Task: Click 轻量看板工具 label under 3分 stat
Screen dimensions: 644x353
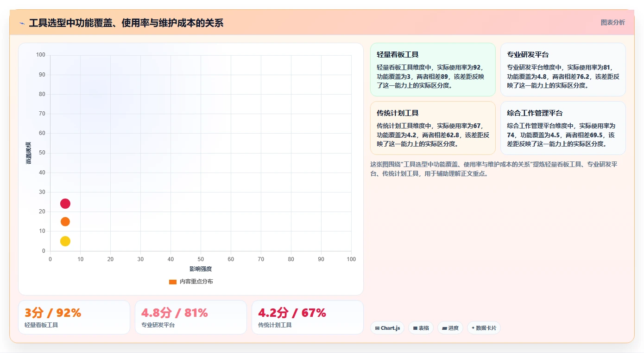Action: coord(41,325)
